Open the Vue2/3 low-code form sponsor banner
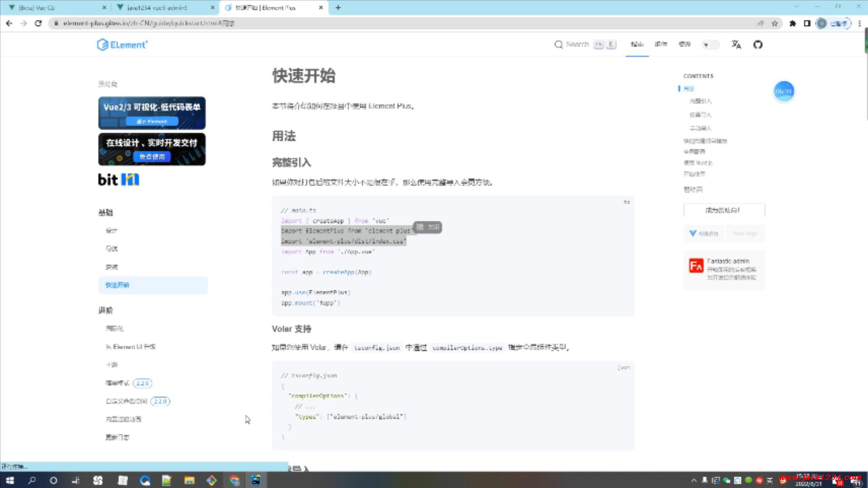 [x=152, y=113]
